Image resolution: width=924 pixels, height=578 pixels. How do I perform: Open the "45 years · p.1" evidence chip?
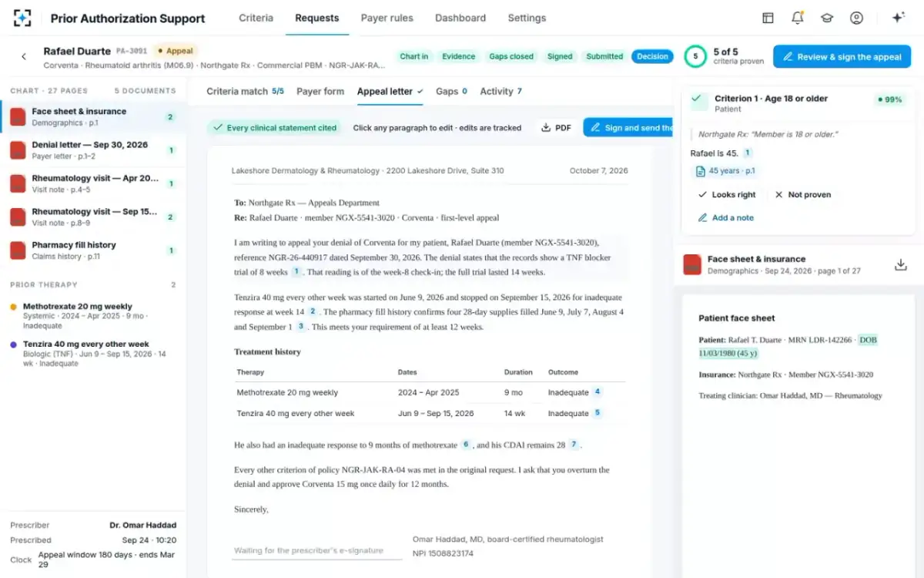click(x=725, y=171)
